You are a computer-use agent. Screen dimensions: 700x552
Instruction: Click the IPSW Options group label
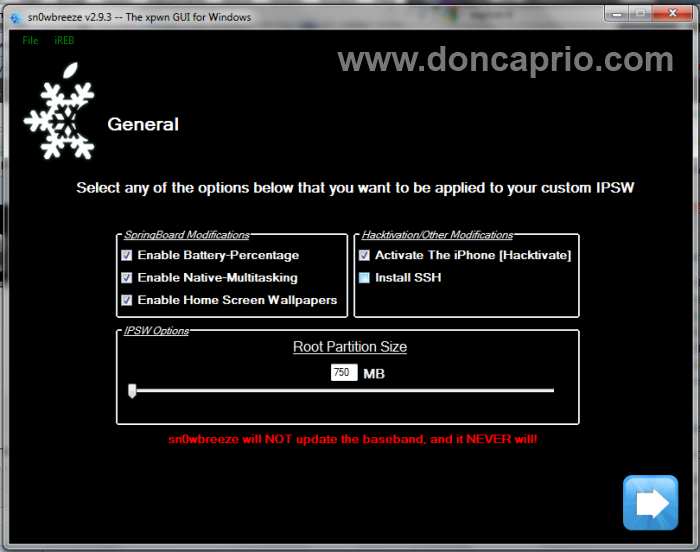[156, 330]
